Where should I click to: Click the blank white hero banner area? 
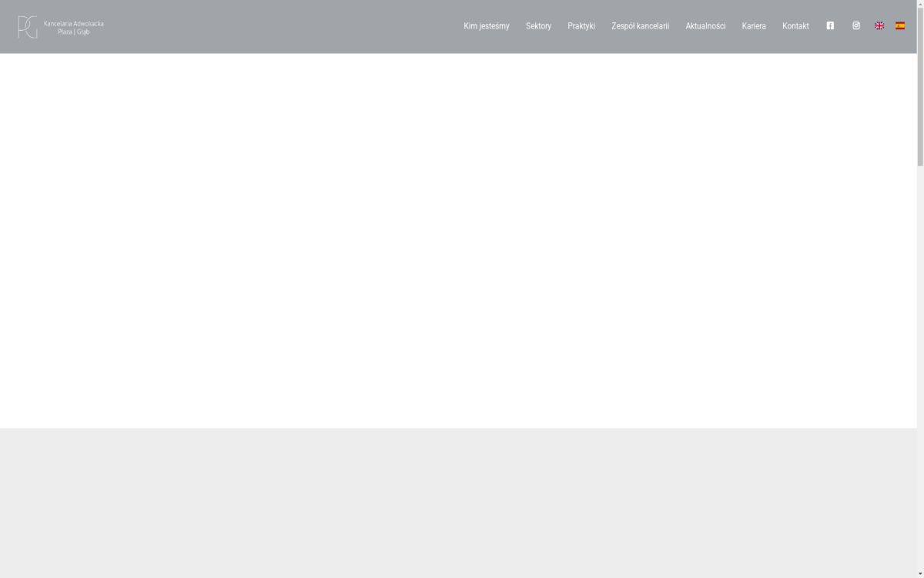click(458, 239)
